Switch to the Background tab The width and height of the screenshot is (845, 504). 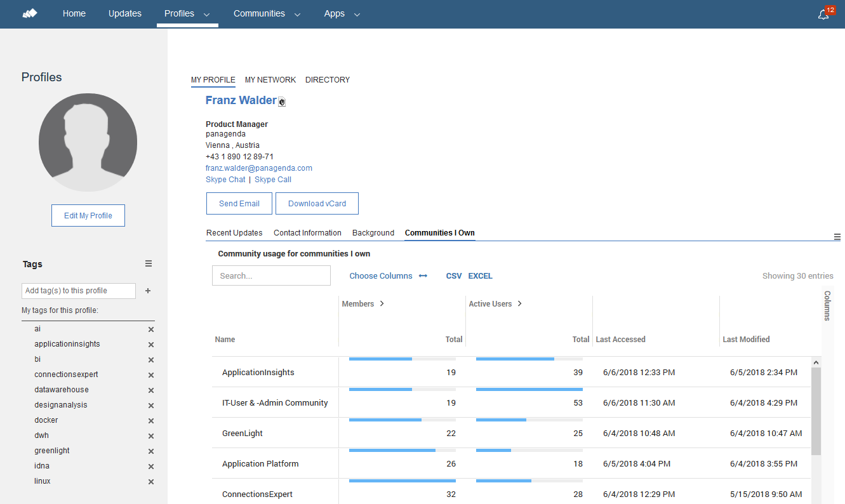click(x=373, y=233)
